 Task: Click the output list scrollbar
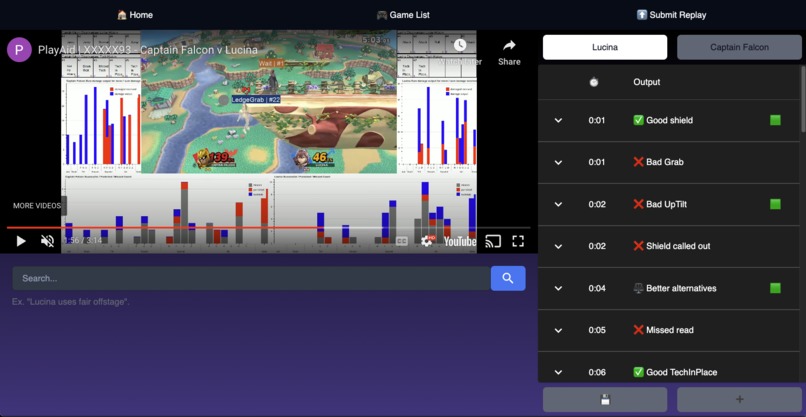point(803,99)
